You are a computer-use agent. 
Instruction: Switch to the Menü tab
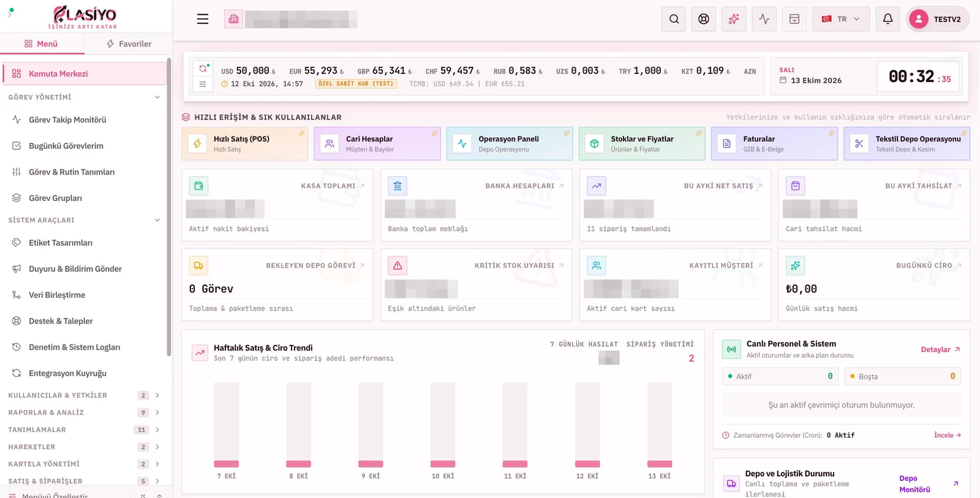click(42, 43)
